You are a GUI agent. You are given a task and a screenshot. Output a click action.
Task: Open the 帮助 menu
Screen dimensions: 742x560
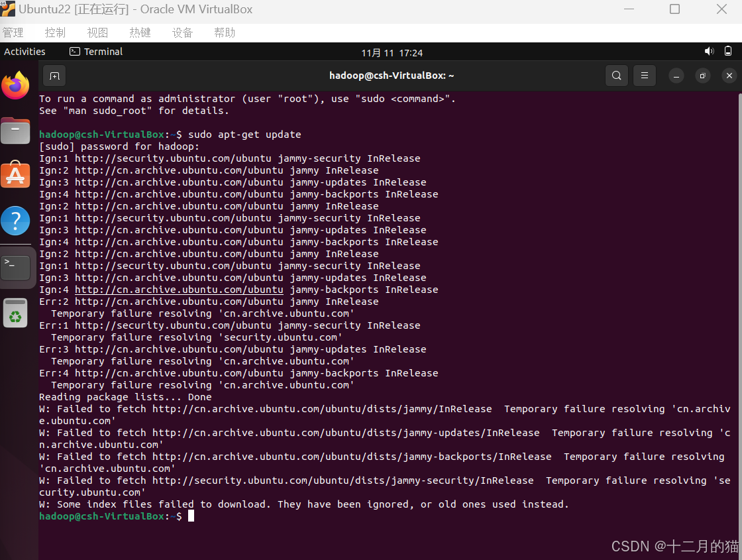225,32
